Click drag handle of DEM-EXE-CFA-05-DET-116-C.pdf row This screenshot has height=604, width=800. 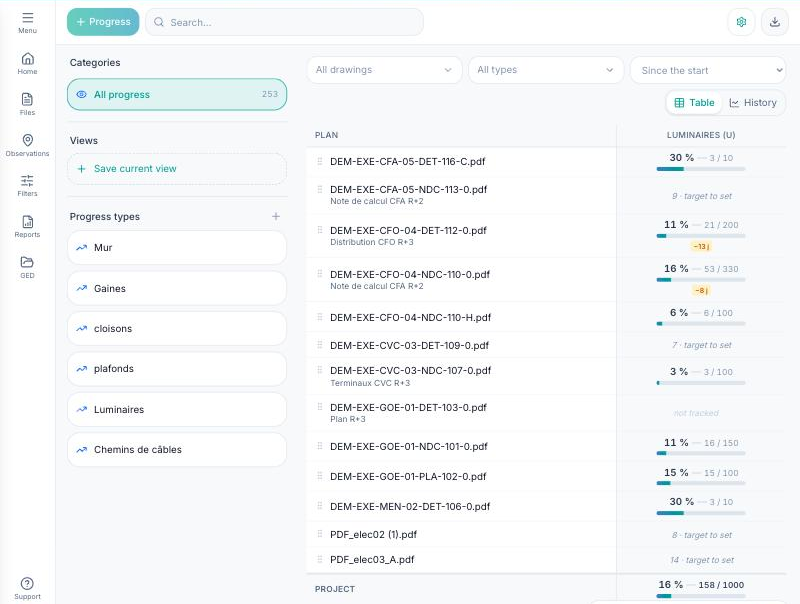(320, 161)
